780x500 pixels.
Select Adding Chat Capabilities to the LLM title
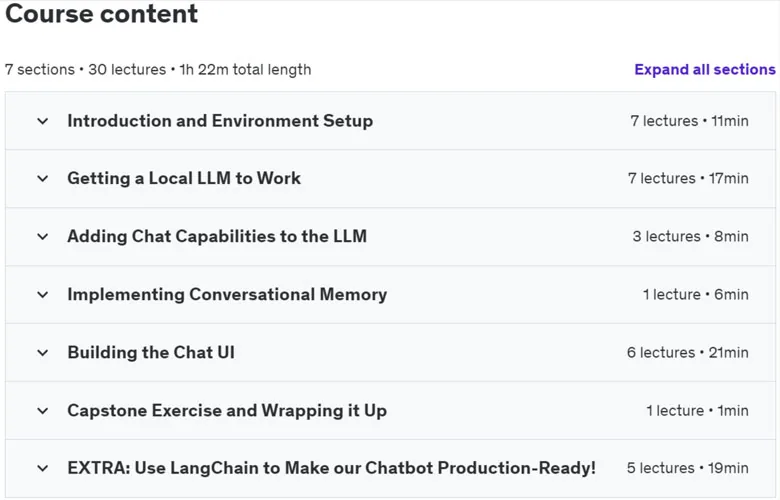tap(217, 236)
